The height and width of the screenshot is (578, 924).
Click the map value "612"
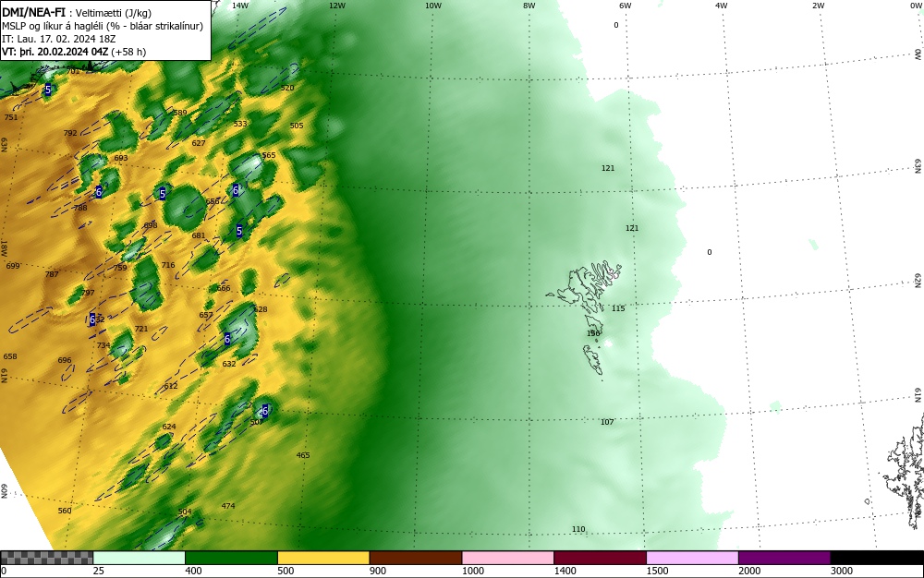[x=171, y=386]
